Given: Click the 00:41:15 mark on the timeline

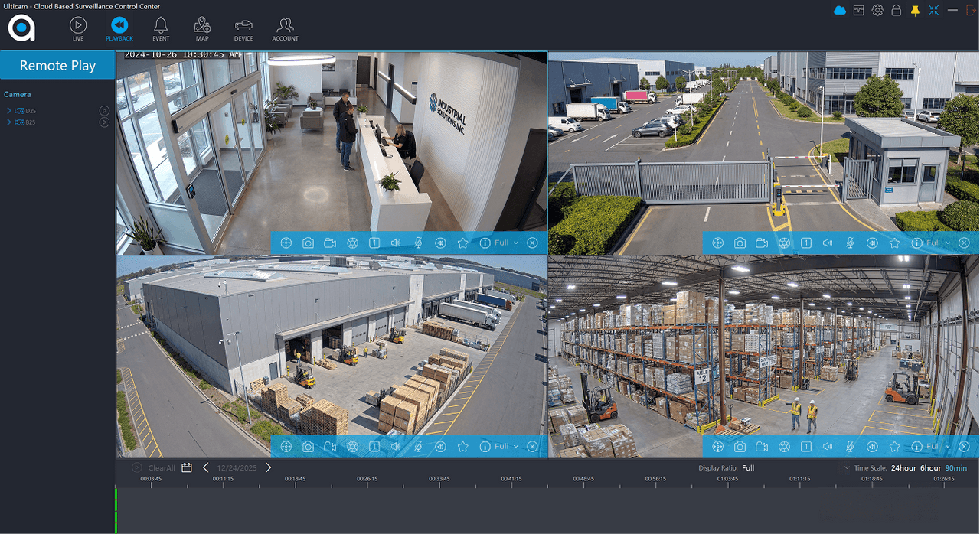Looking at the screenshot, I should coord(511,479).
